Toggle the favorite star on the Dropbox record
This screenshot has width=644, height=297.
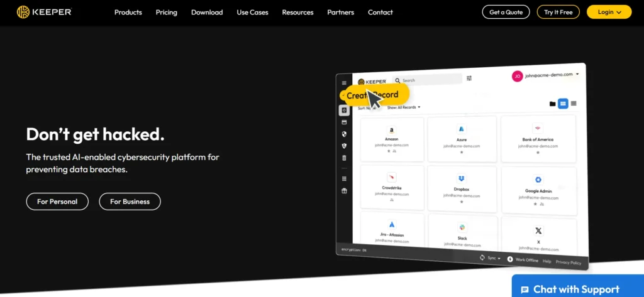pyautogui.click(x=462, y=202)
